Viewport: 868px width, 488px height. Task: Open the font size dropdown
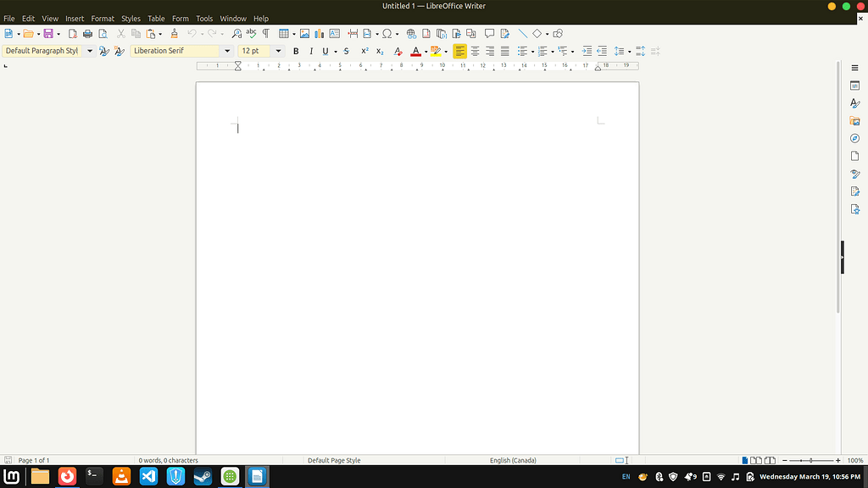(x=278, y=51)
